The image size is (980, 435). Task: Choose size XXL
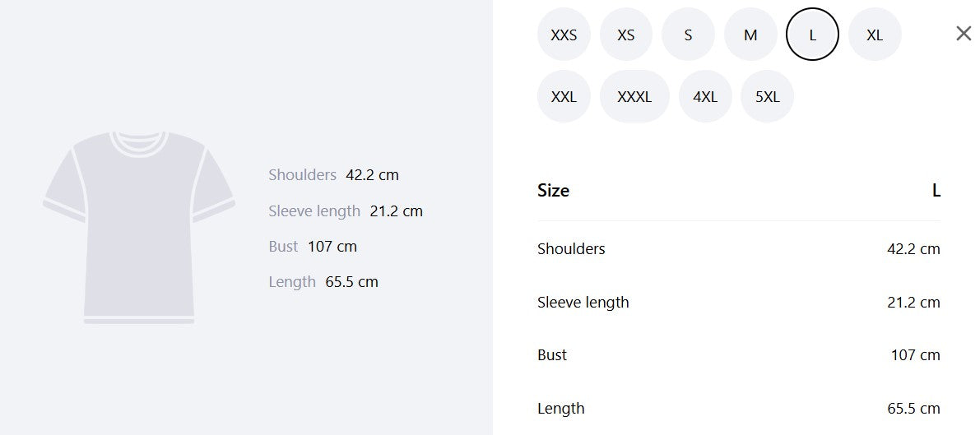click(x=564, y=97)
